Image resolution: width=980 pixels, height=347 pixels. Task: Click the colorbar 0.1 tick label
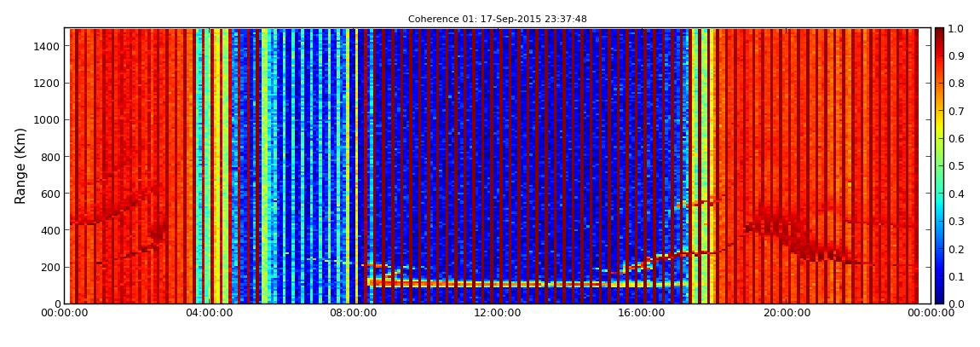(x=956, y=276)
